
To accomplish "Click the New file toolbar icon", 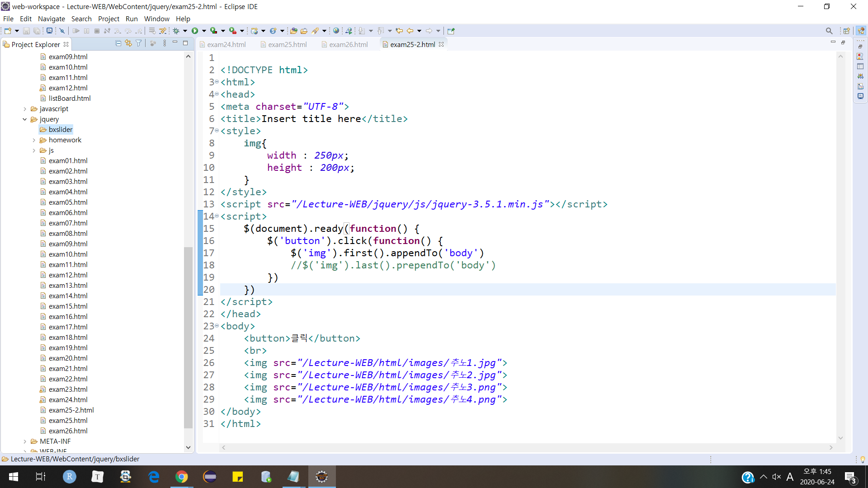I will pyautogui.click(x=8, y=31).
